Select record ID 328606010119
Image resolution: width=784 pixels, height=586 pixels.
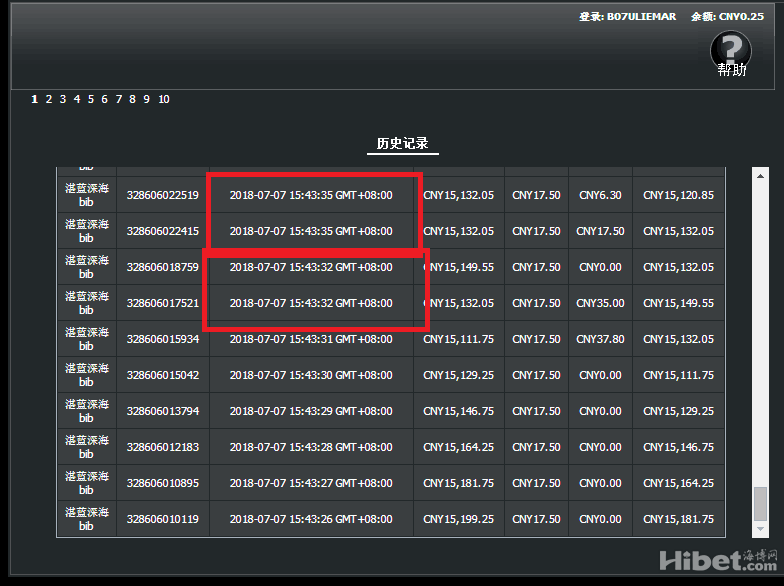coord(162,519)
